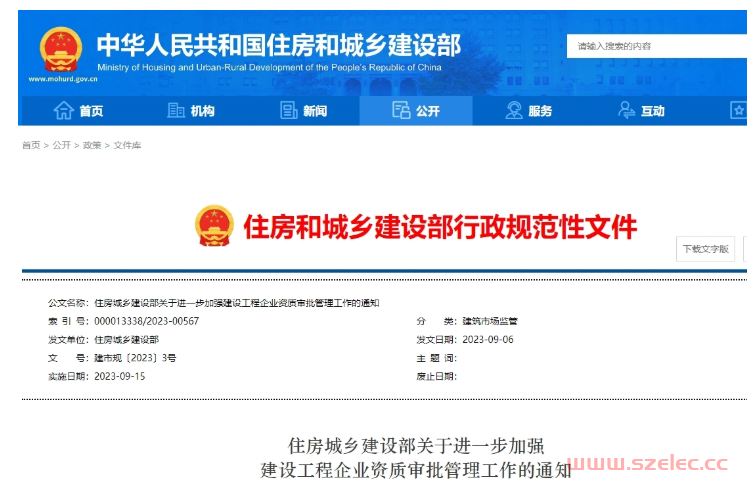The image size is (747, 490).
Task: Click the category value 建筑市场监管
Action: 490,321
